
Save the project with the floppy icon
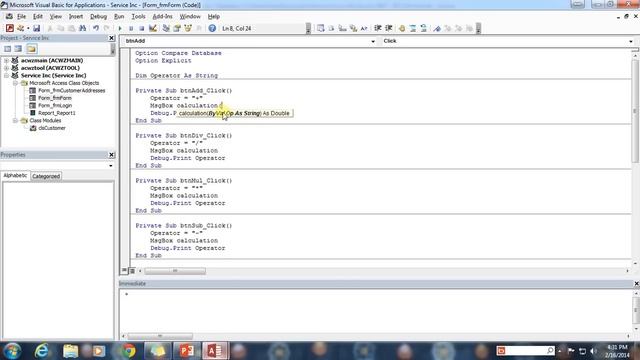tap(36, 28)
